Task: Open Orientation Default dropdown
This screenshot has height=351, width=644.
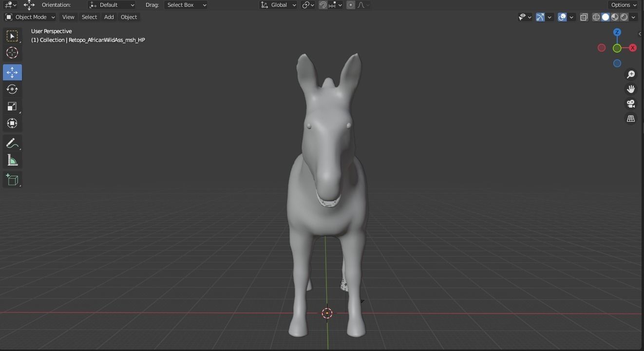Action: tap(112, 5)
